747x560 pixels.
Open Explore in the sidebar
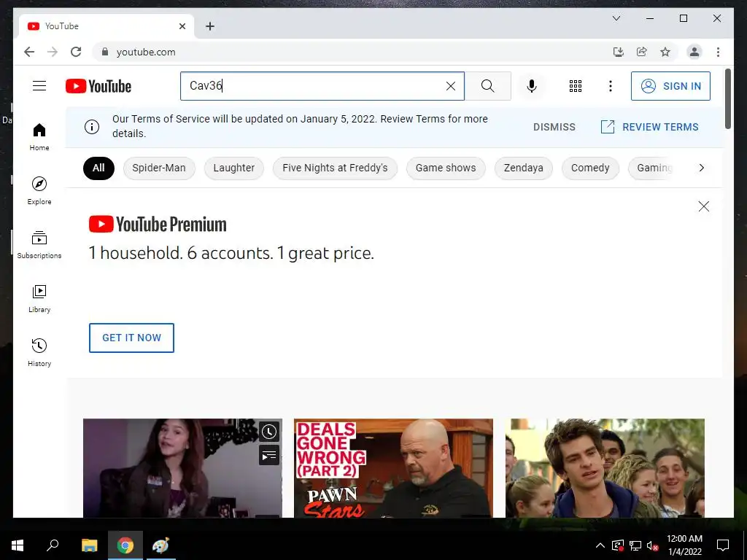[x=39, y=190]
